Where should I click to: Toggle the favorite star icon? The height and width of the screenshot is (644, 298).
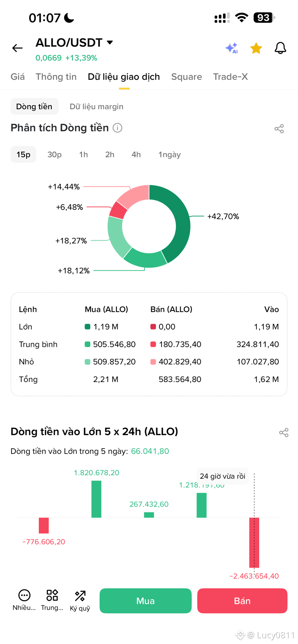tap(256, 48)
